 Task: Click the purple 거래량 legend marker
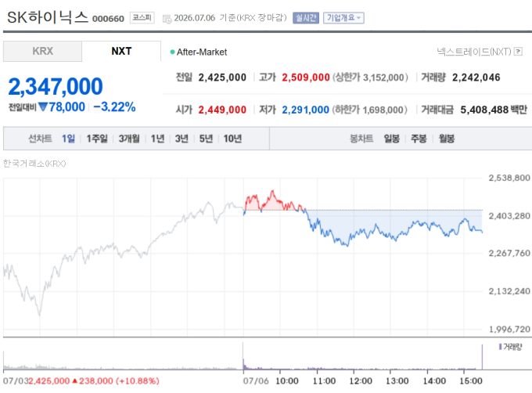click(x=500, y=347)
